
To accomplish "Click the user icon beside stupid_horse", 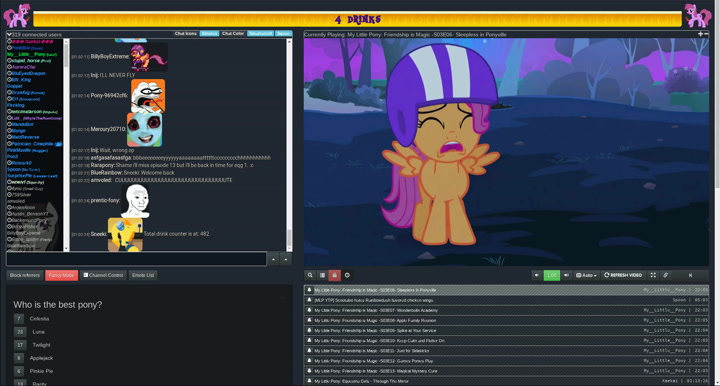I will (x=9, y=60).
